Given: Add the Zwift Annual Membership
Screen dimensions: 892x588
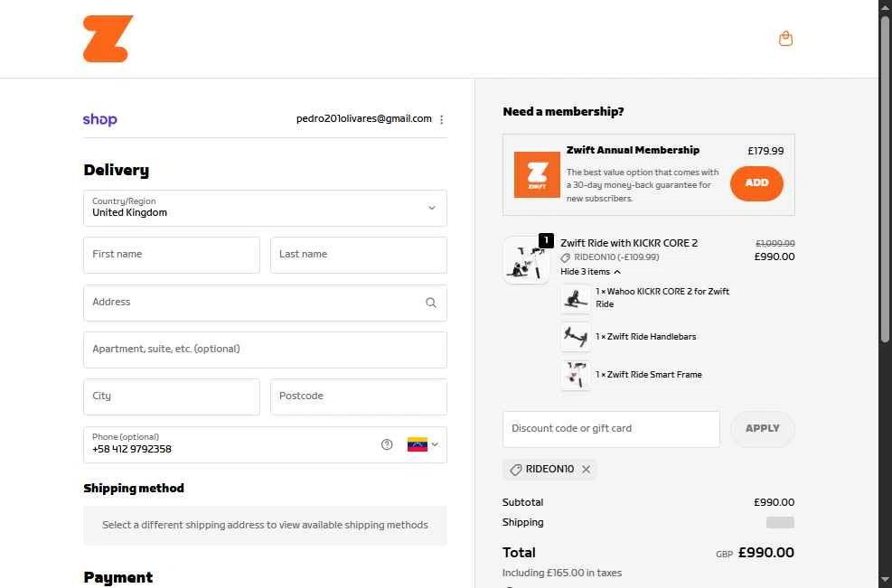Looking at the screenshot, I should pyautogui.click(x=756, y=182).
